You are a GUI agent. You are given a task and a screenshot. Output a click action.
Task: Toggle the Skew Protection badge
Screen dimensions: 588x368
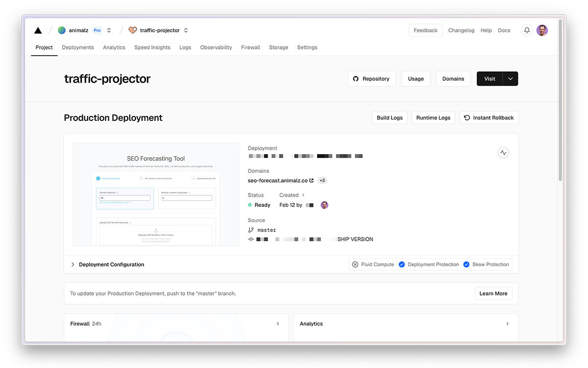(486, 264)
